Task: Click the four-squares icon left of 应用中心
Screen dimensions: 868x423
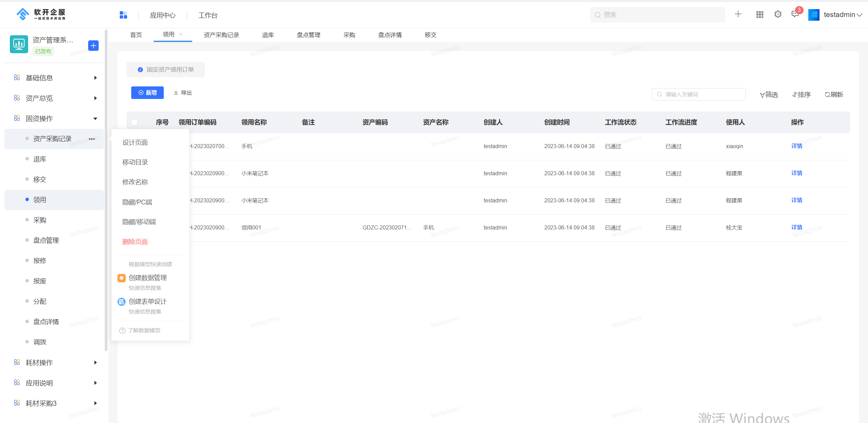Action: [123, 15]
